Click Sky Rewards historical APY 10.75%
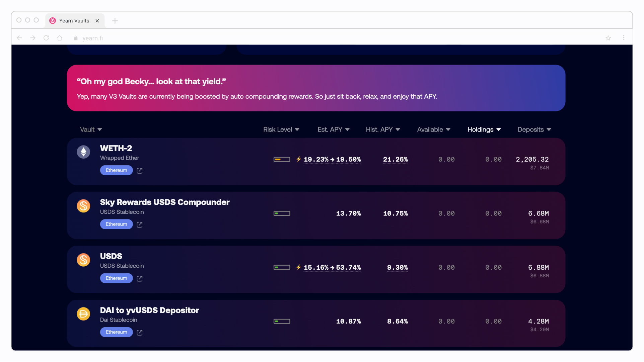This screenshot has height=362, width=644. (395, 213)
